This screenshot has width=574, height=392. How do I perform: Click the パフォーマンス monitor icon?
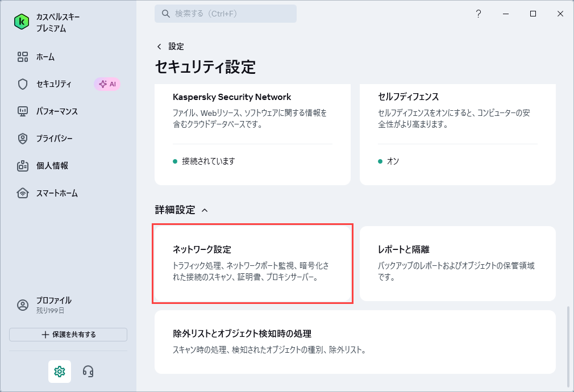tap(23, 111)
